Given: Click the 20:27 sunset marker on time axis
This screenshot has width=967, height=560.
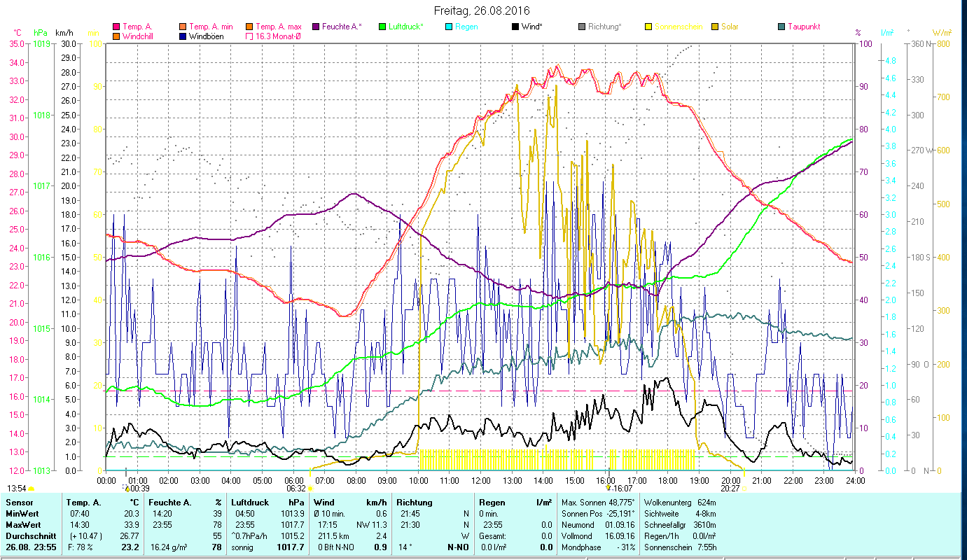Looking at the screenshot, I should (x=730, y=489).
